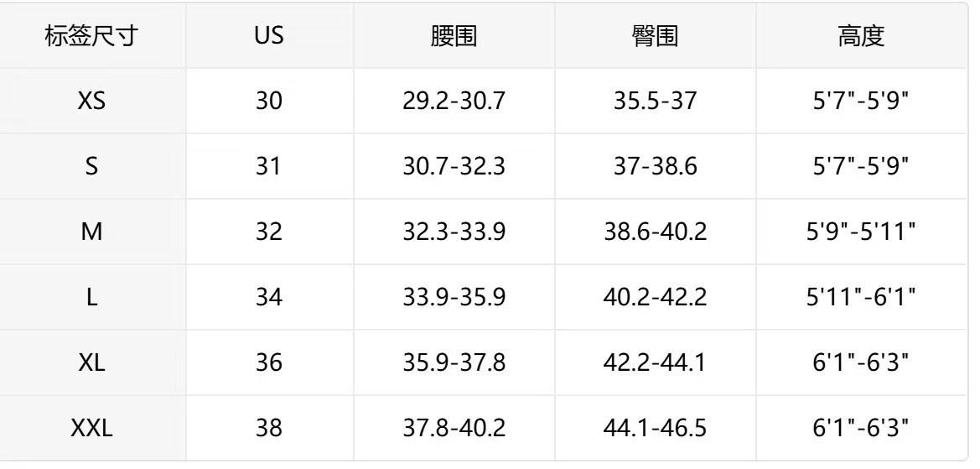Click the 标签尺寸 column header
Image resolution: width=980 pixels, height=469 pixels.
[91, 37]
